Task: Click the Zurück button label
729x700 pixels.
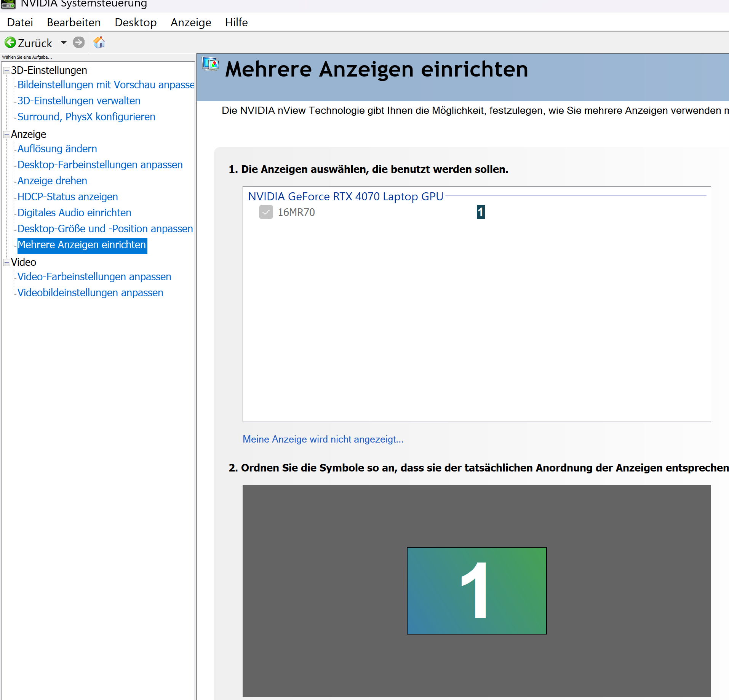Action: [35, 43]
